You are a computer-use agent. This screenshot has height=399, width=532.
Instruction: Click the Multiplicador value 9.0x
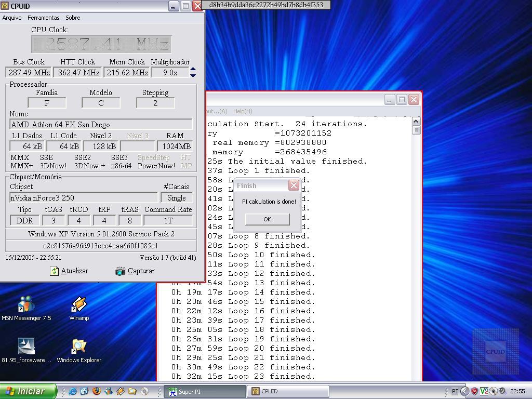[x=170, y=73]
